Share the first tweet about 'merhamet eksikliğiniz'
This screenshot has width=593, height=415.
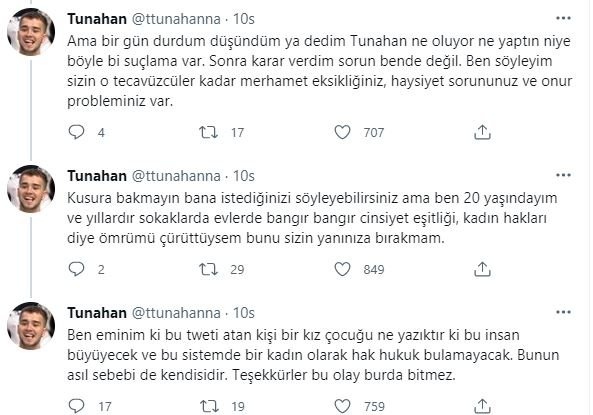click(482, 132)
